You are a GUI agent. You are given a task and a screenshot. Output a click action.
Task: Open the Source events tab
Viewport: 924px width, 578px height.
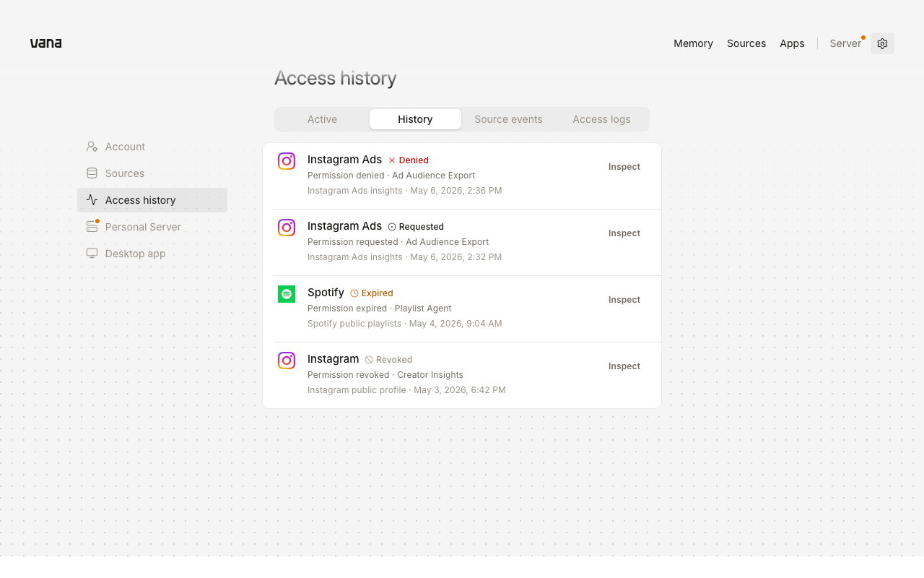(508, 119)
